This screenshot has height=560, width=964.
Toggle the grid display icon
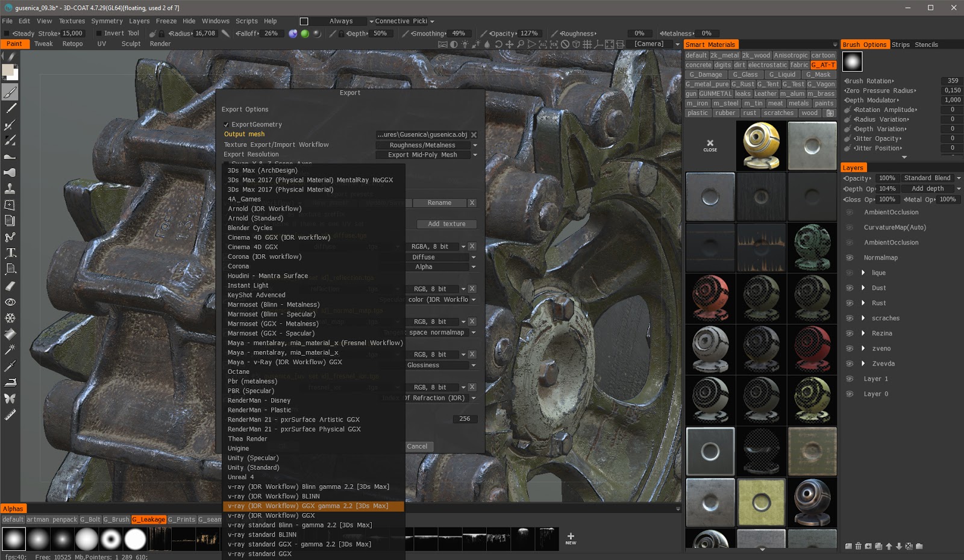pyautogui.click(x=587, y=44)
